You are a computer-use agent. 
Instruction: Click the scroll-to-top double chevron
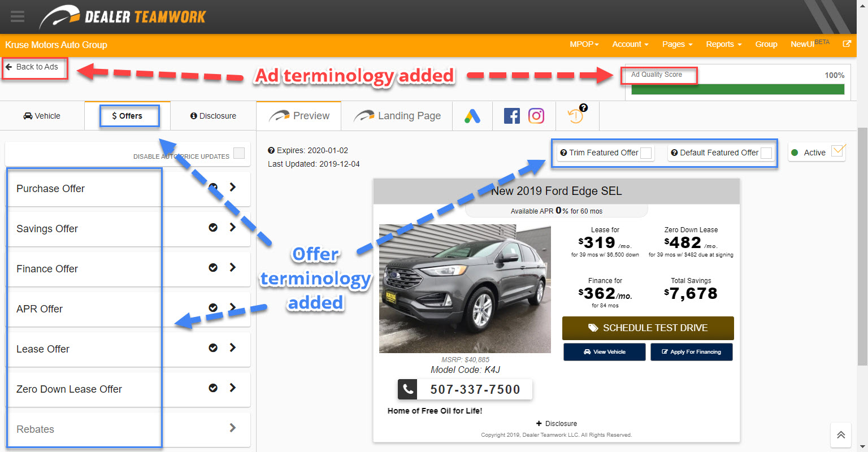[x=841, y=434]
